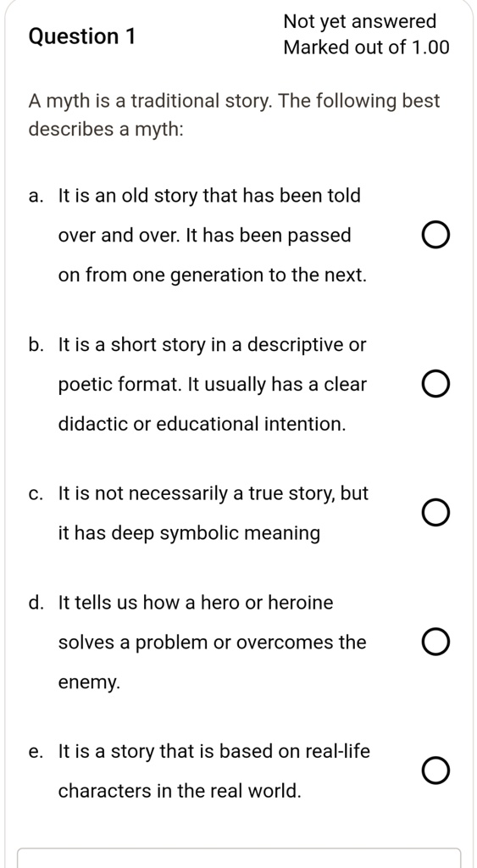Image resolution: width=477 pixels, height=868 pixels.
Task: Click the outlined box below the question card
Action: point(240,858)
